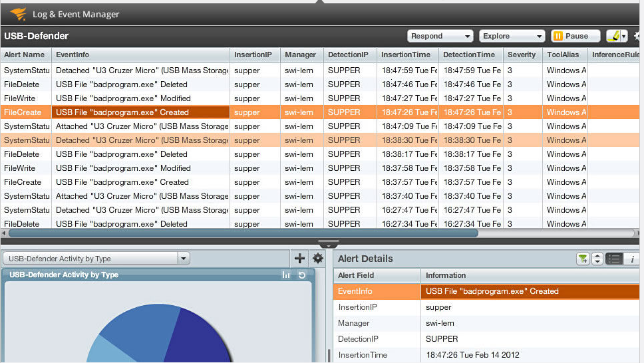Refresh the USB-Defender Activity by Type widget
Image resolution: width=644 pixels, height=363 pixels.
coord(301,275)
